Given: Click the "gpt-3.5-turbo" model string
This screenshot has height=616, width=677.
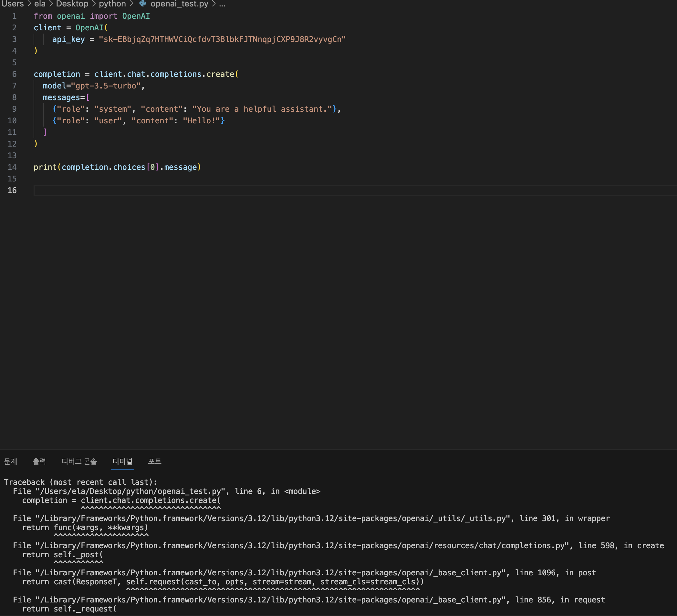Looking at the screenshot, I should (x=106, y=86).
